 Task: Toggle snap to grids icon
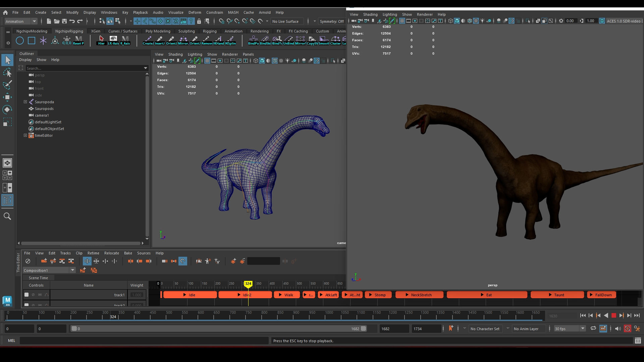tap(222, 21)
